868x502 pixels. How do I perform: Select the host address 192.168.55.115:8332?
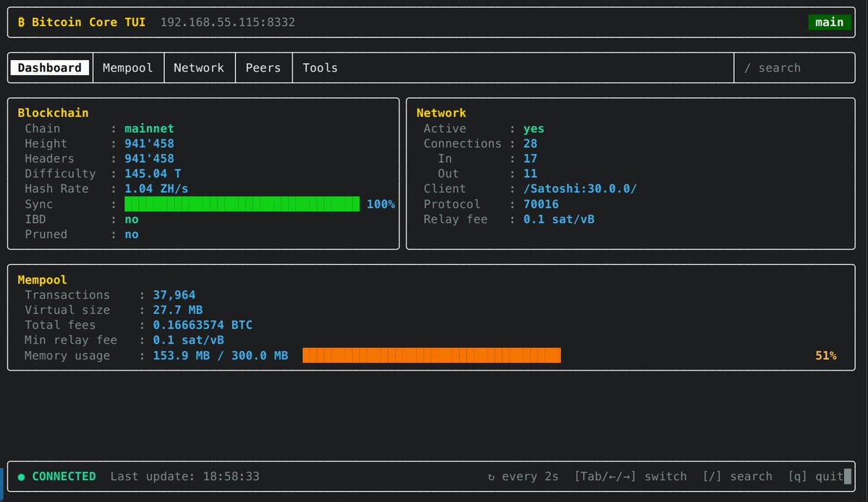(x=228, y=22)
